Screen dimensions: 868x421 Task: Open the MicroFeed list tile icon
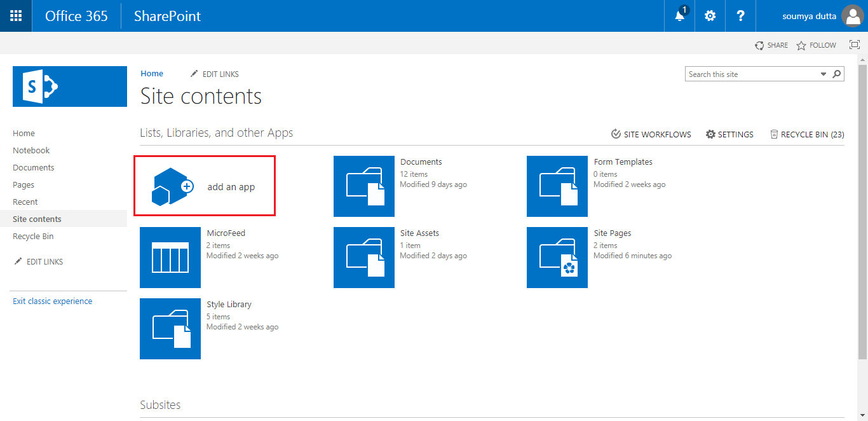pyautogui.click(x=170, y=258)
